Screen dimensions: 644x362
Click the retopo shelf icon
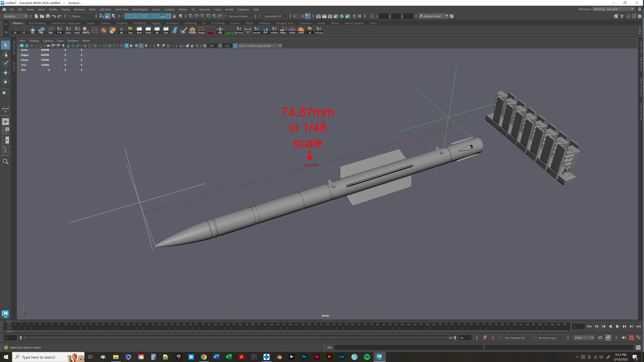point(283,30)
